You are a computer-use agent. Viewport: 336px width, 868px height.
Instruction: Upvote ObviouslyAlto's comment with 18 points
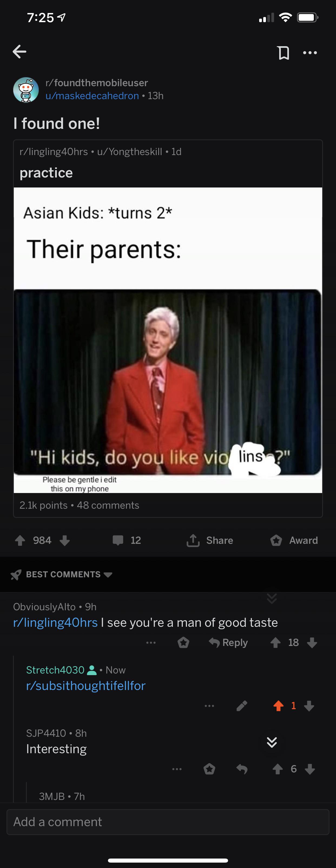pos(275,643)
